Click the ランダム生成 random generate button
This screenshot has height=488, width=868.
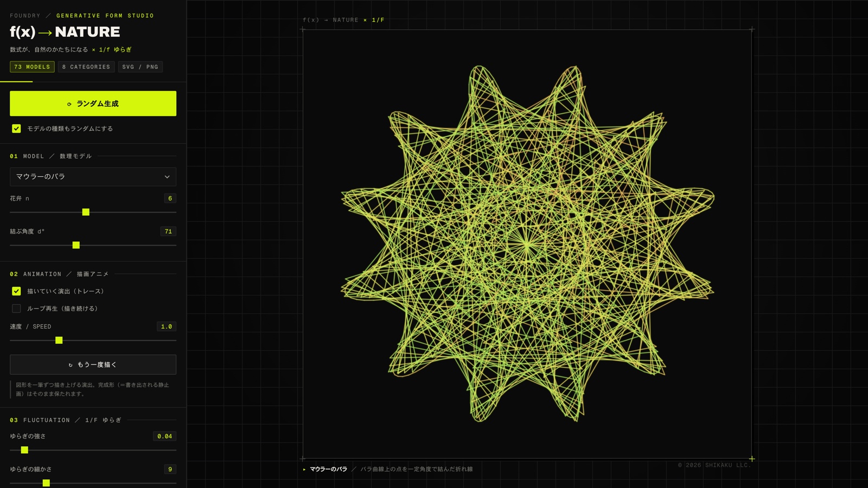93,104
